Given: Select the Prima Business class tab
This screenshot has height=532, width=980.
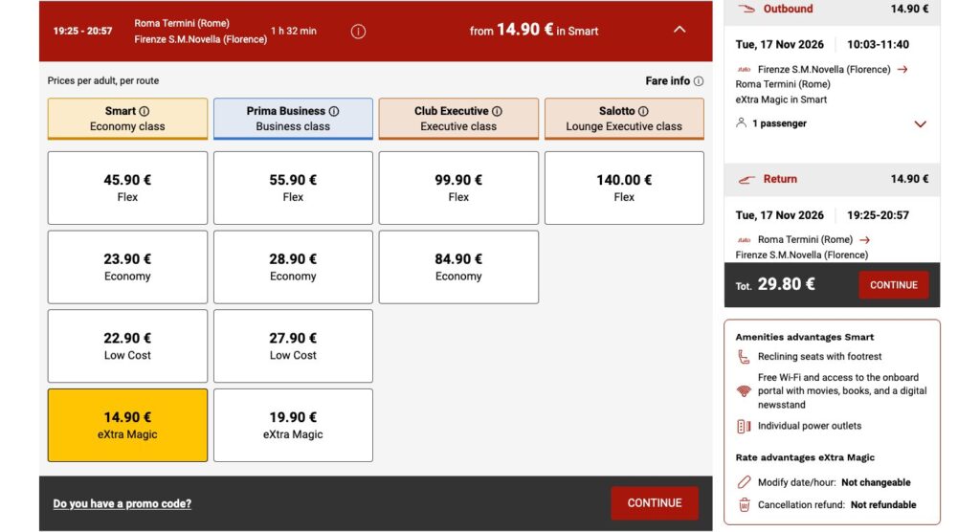Looking at the screenshot, I should (x=293, y=118).
